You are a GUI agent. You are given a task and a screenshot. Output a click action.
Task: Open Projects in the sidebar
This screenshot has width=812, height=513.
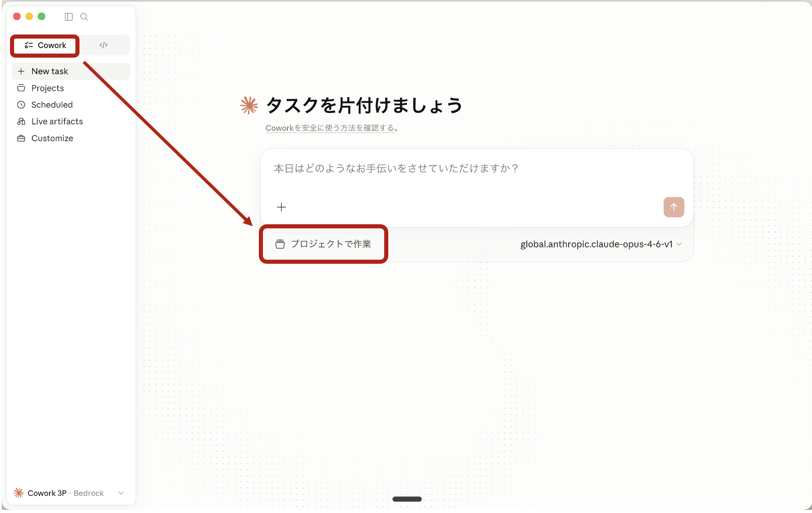(71, 88)
